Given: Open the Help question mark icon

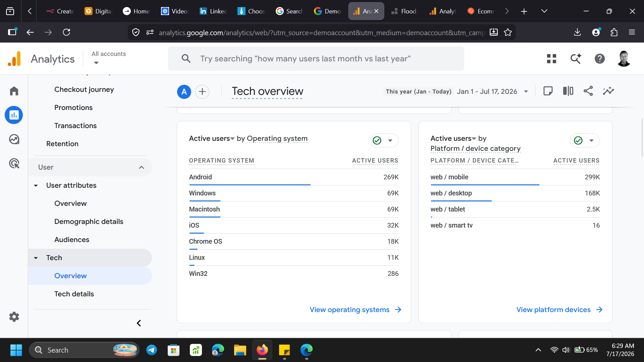Looking at the screenshot, I should tap(600, 59).
